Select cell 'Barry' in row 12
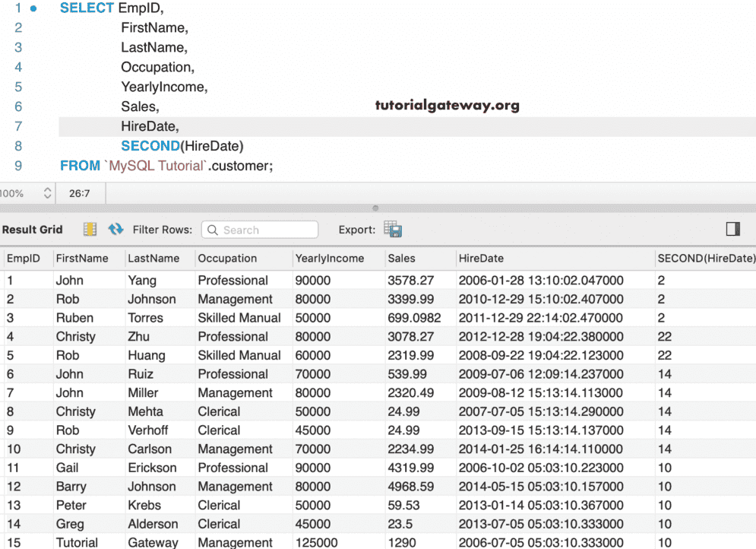Screen dimensions: 756x549 [71, 487]
